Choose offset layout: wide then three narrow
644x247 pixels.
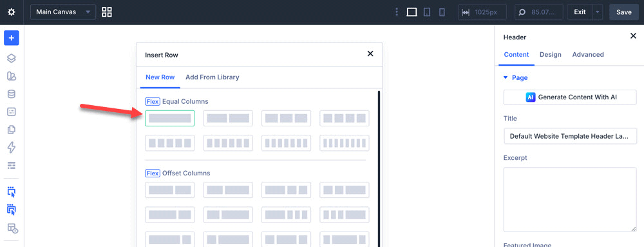click(287, 215)
